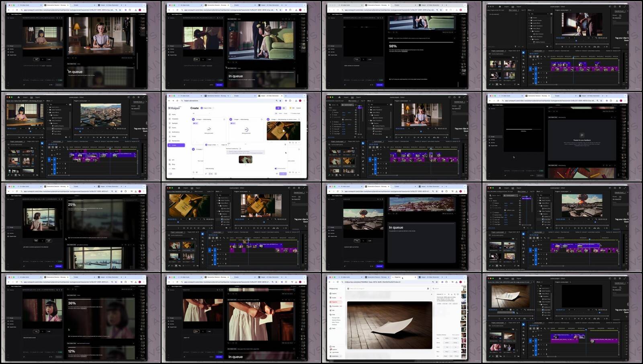Play the finished child drawing video in Haiper

[x=283, y=131]
